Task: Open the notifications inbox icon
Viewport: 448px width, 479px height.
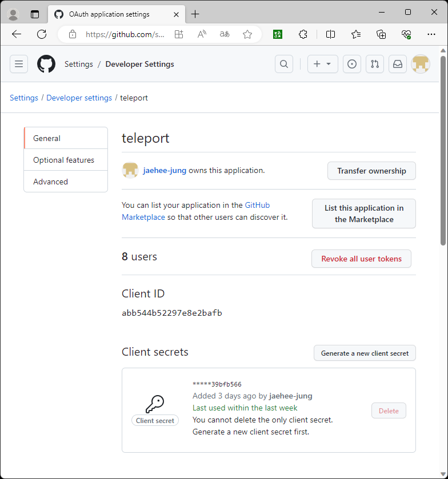Action: point(398,64)
